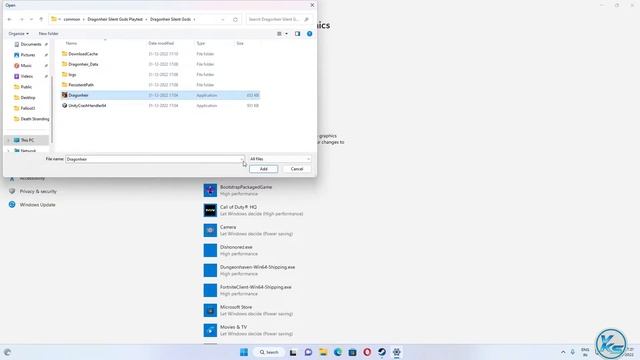Open the Camera app entry
The width and height of the screenshot is (640, 360).
tap(248, 230)
